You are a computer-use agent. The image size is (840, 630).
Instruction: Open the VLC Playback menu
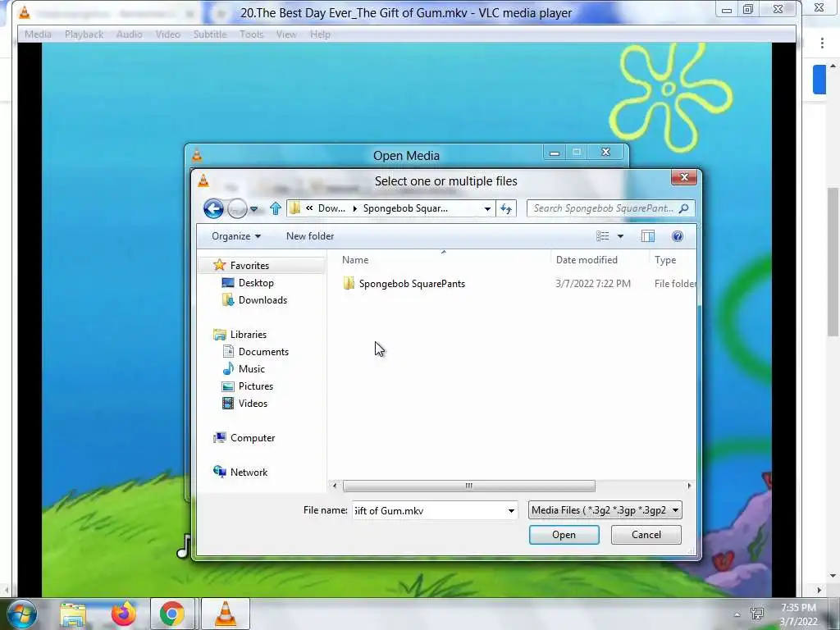point(84,34)
